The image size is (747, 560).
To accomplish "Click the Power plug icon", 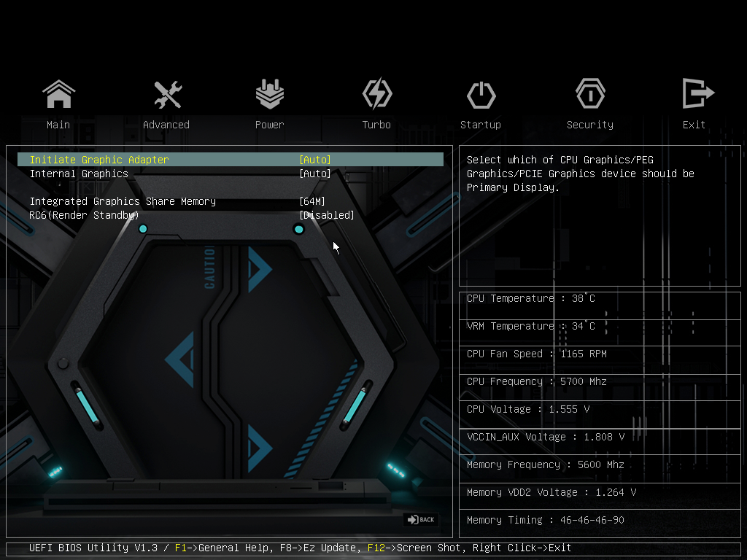I will [270, 94].
